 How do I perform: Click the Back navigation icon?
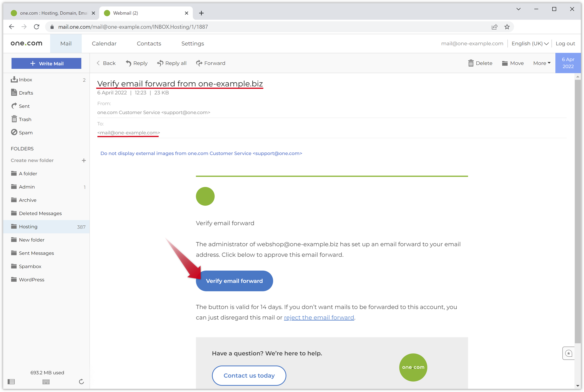tap(98, 63)
